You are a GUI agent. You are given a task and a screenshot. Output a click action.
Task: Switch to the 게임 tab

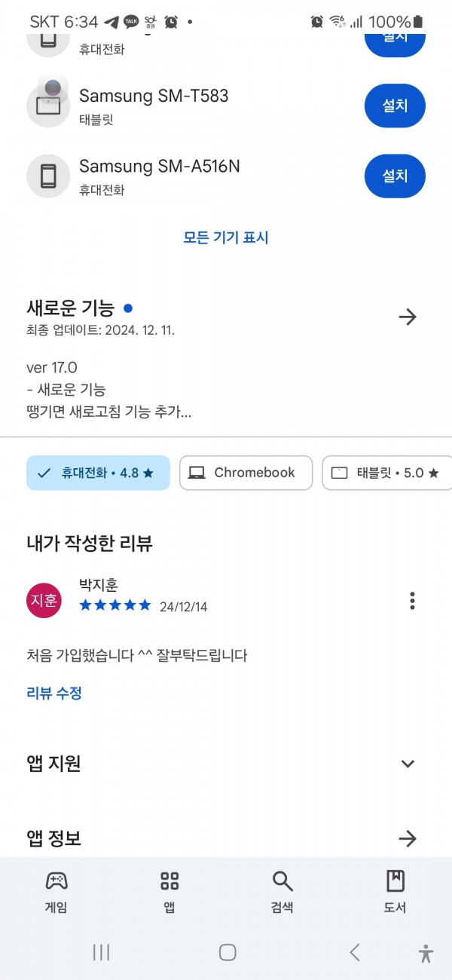[x=56, y=892]
